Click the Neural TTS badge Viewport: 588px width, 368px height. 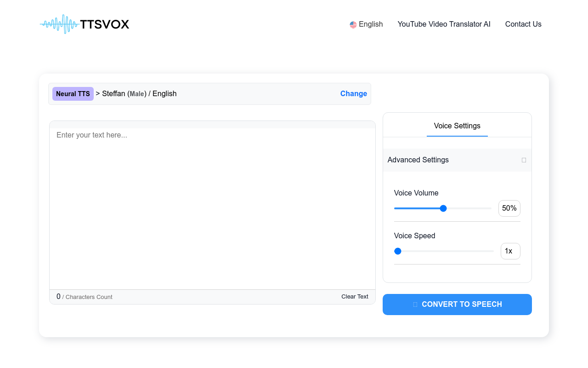pyautogui.click(x=73, y=94)
